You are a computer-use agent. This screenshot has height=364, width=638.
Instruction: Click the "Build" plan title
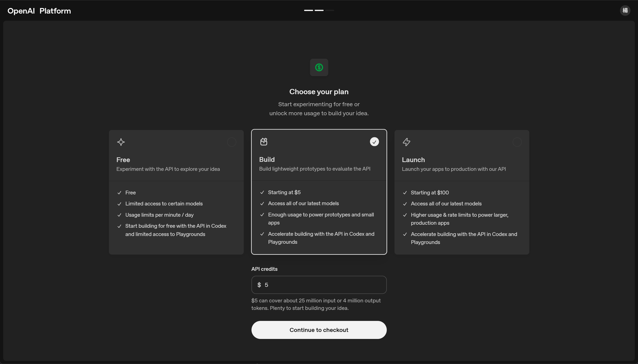[267, 160]
